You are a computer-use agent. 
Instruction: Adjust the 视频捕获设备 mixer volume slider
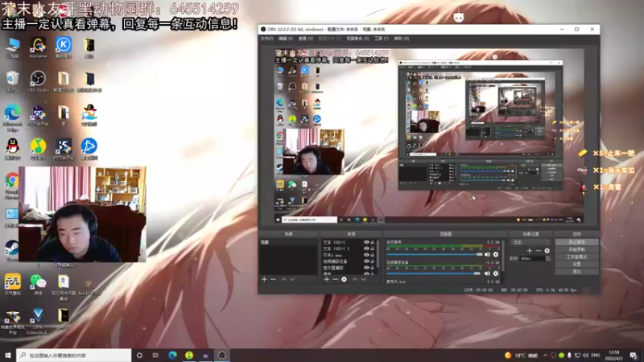[x=433, y=274]
